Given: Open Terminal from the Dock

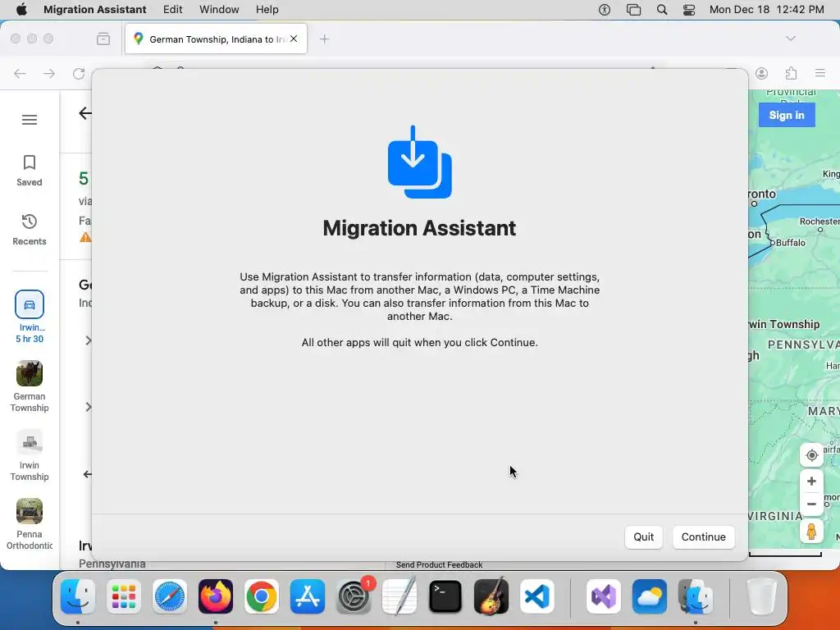Looking at the screenshot, I should click(x=445, y=596).
